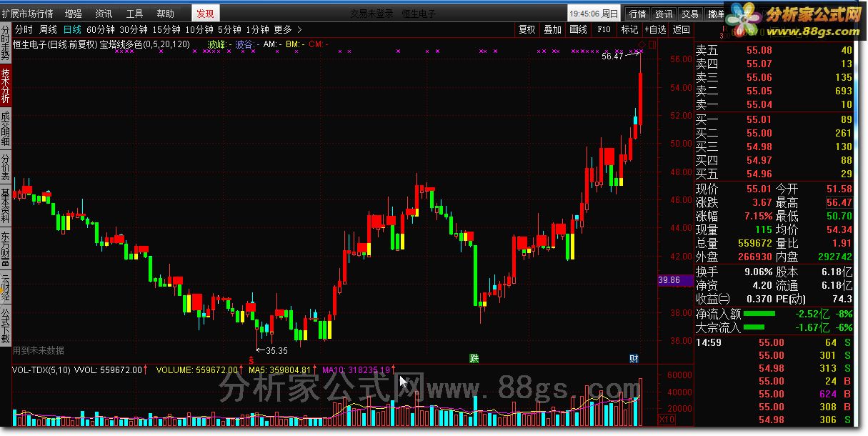Add stock via +自选 button

(x=655, y=29)
